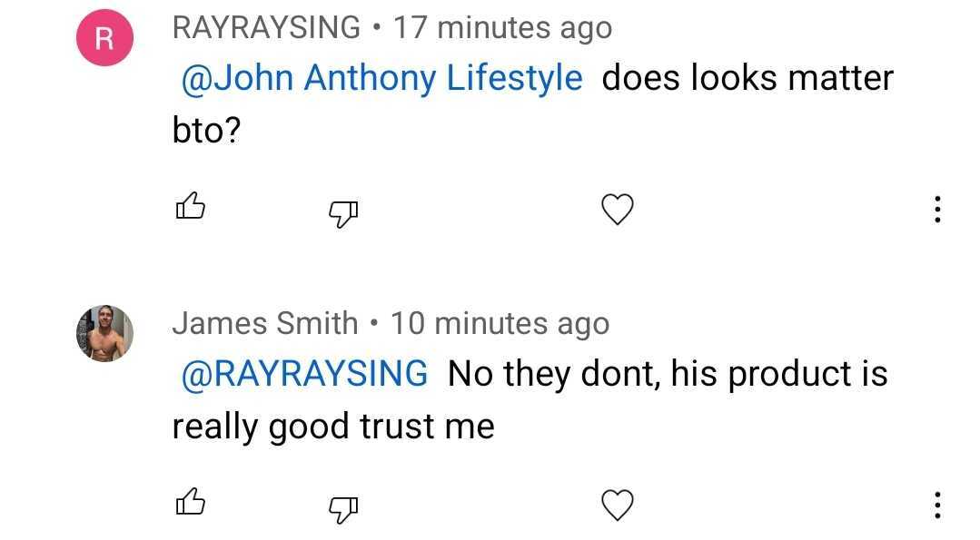This screenshot has width=980, height=540.
Task: Open James Smith's profile photo
Action: pos(104,333)
